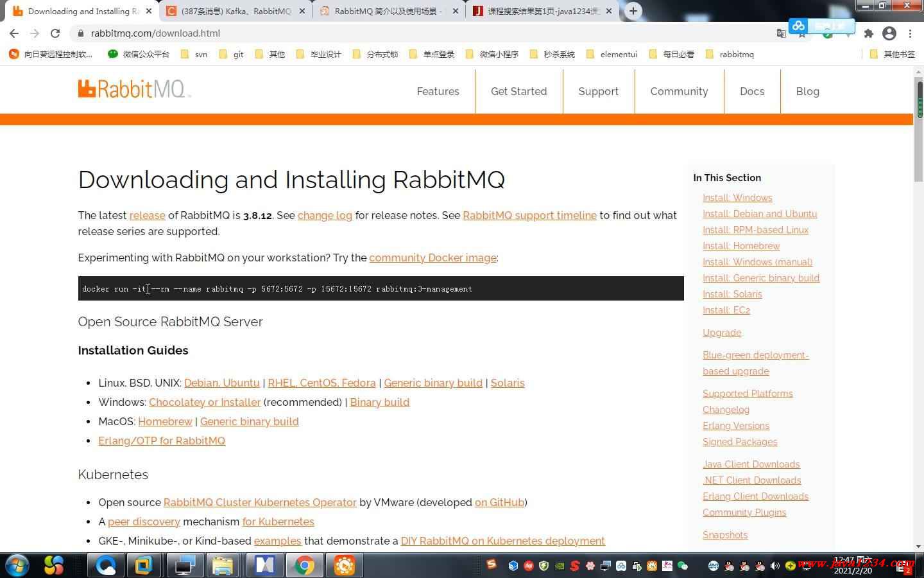924x578 pixels.
Task: Open Windows Start menu
Action: pyautogui.click(x=17, y=565)
